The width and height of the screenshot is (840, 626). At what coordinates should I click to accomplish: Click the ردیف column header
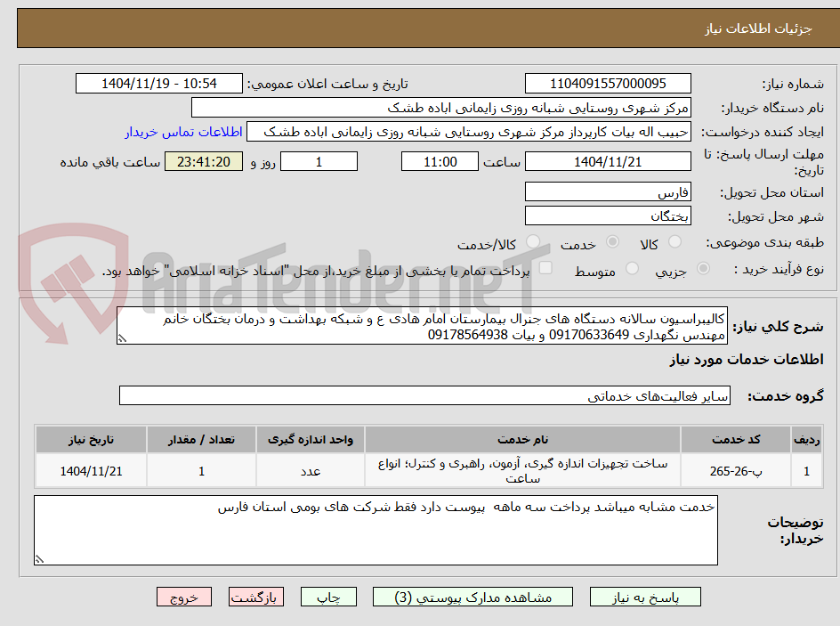tap(807, 440)
